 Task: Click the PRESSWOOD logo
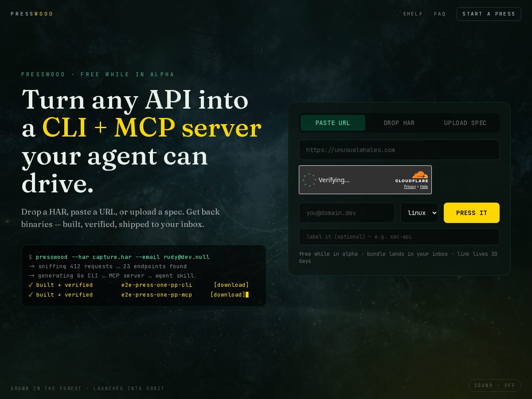(32, 14)
